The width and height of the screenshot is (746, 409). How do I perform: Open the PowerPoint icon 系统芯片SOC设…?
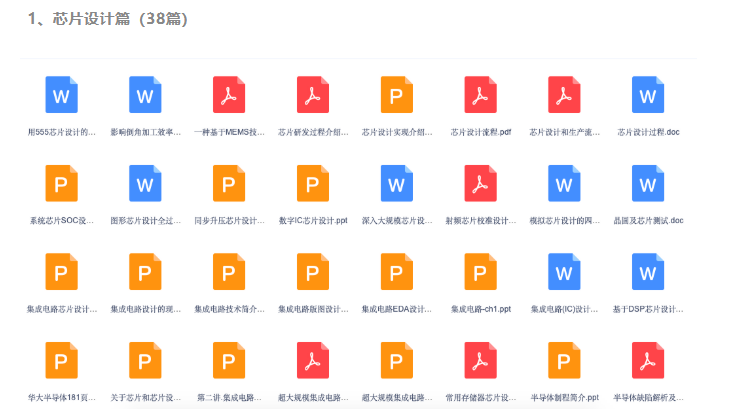(61, 184)
